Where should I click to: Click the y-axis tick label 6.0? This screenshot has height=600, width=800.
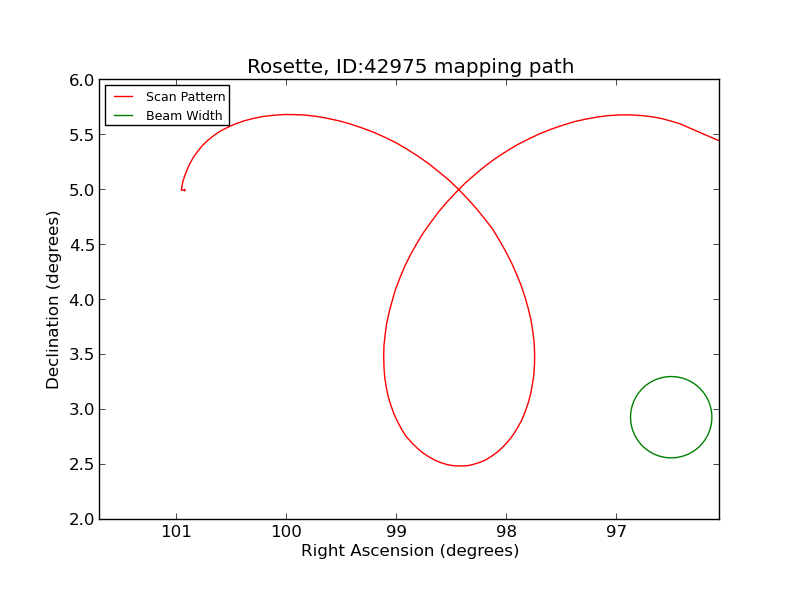[x=82, y=81]
